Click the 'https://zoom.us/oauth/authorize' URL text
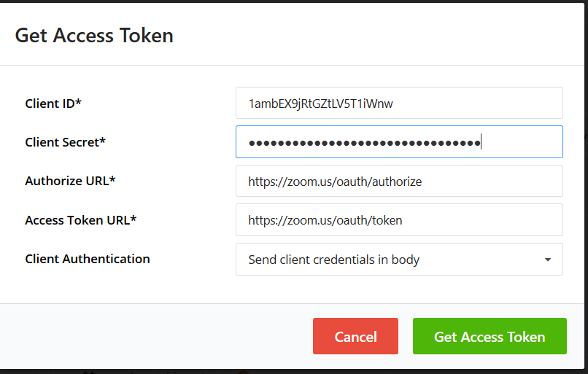Image resolution: width=588 pixels, height=374 pixels. pyautogui.click(x=335, y=182)
